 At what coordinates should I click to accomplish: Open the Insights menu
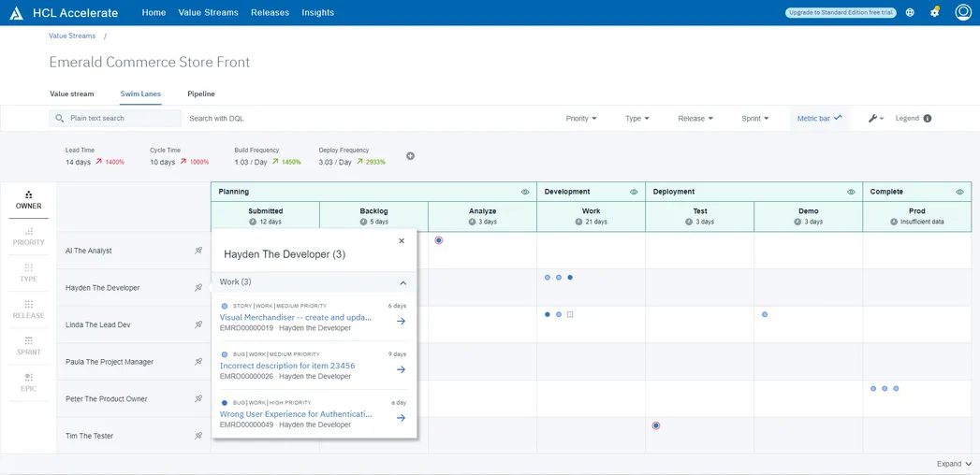(317, 13)
